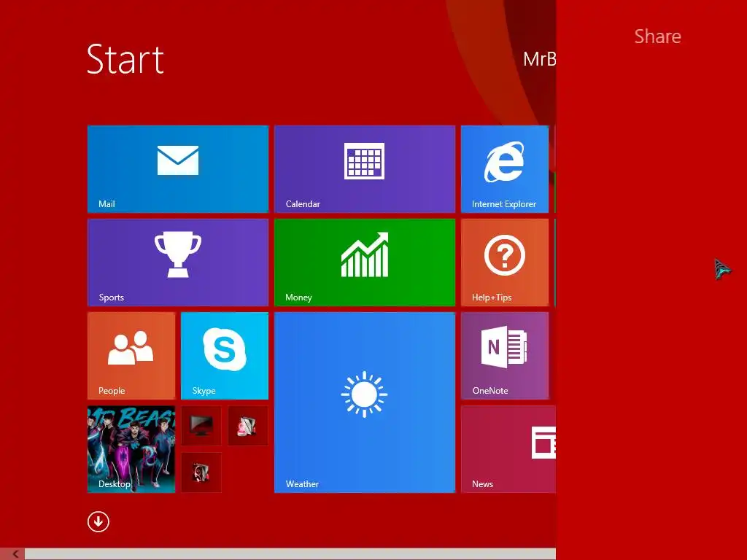The width and height of the screenshot is (747, 560).
Task: Open the Mail tile
Action: (178, 169)
